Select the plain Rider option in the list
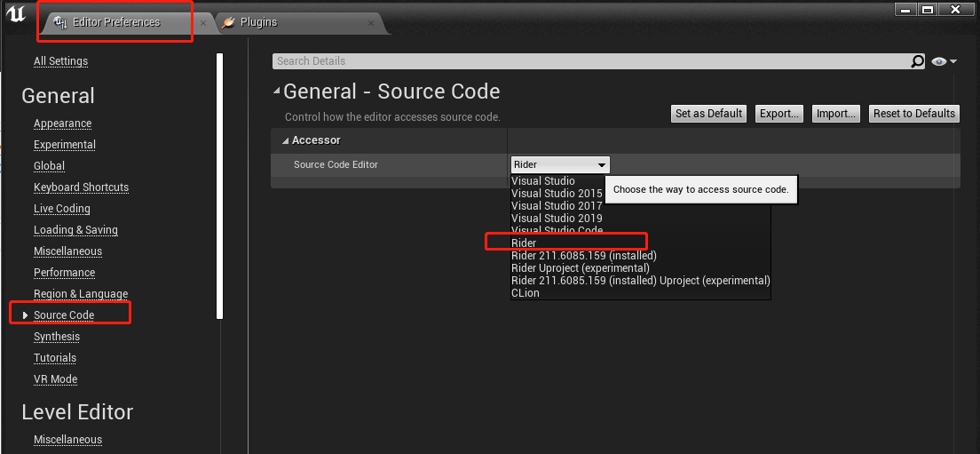 point(524,243)
